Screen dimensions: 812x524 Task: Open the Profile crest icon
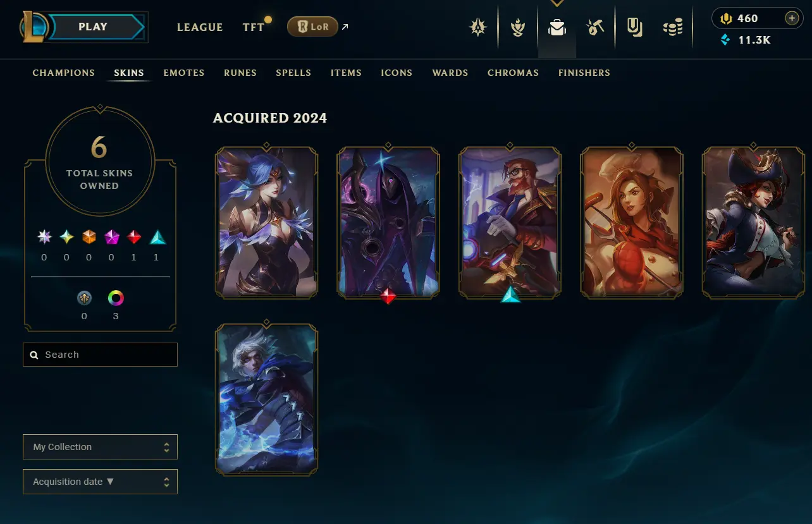coord(478,28)
